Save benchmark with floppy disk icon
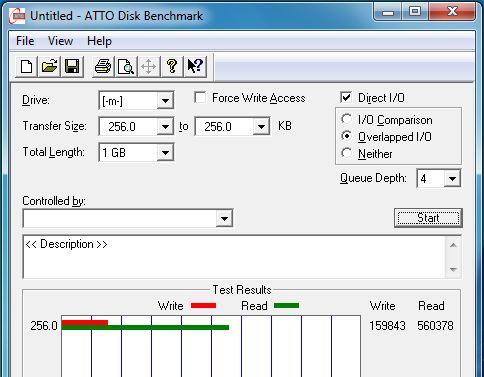The width and height of the screenshot is (484, 377). click(72, 66)
